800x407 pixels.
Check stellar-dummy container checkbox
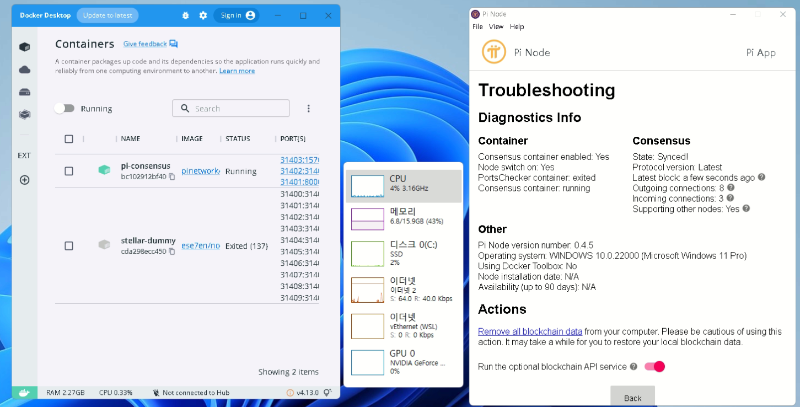pyautogui.click(x=69, y=245)
